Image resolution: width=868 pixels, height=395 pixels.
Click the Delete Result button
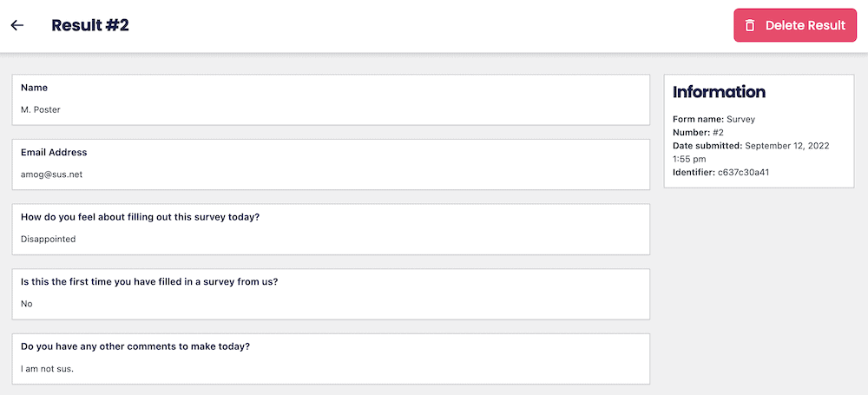point(795,25)
